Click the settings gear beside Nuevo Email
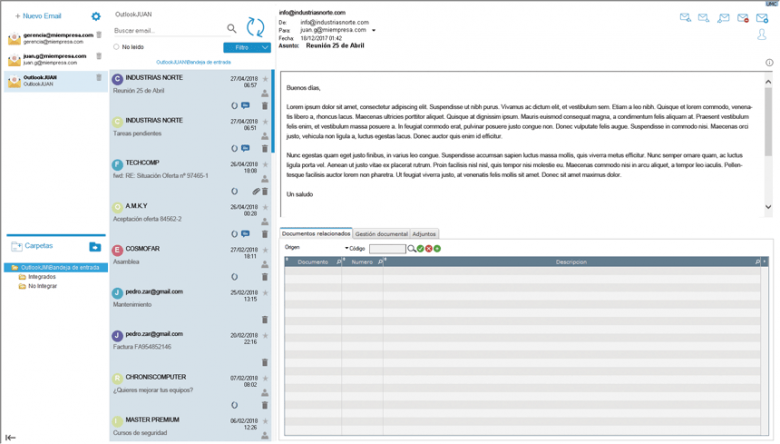Viewport: 780px width, 444px height. 96,17
